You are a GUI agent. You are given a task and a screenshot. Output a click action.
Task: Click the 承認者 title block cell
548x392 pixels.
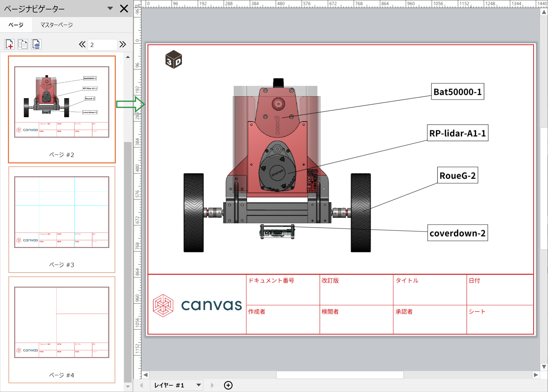[x=430, y=319]
